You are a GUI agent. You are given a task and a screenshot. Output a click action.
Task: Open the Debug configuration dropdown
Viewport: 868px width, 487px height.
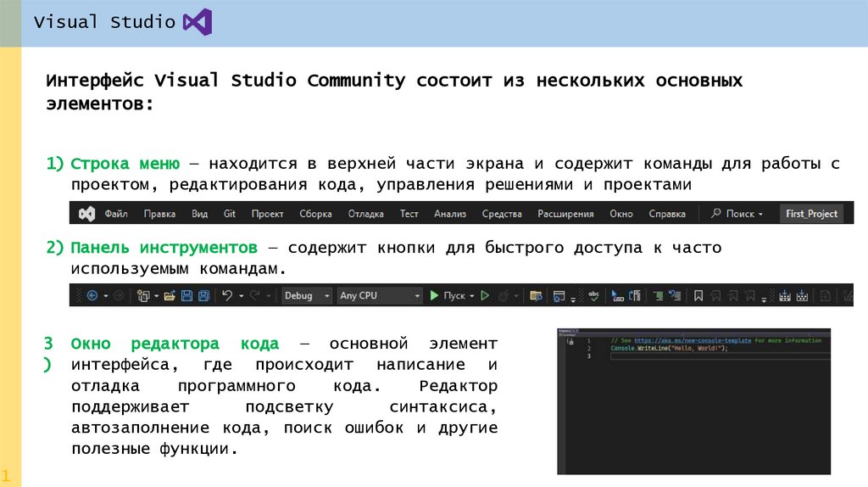(x=306, y=296)
